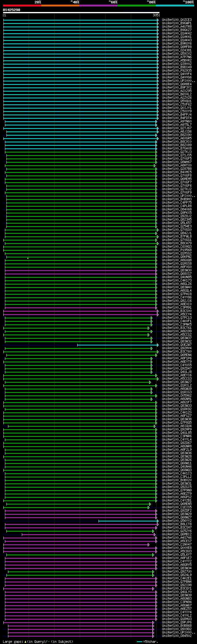Select label UniRef100_B4FDT4
Image resolution: width=197 pixels, height=644 pixels.
(177, 118)
